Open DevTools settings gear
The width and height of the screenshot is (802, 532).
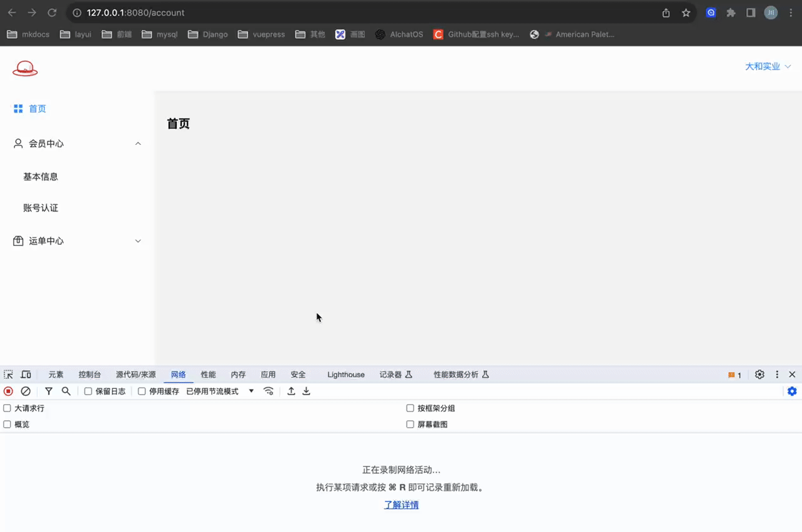[x=760, y=375]
